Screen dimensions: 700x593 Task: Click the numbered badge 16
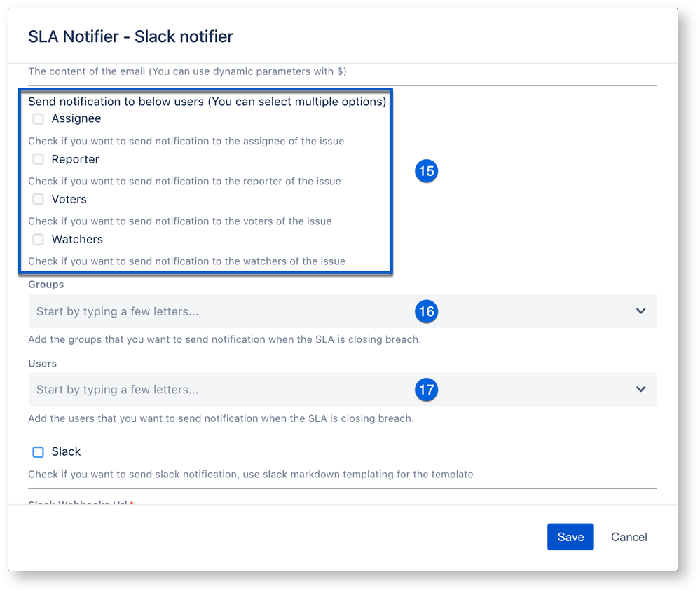427,311
